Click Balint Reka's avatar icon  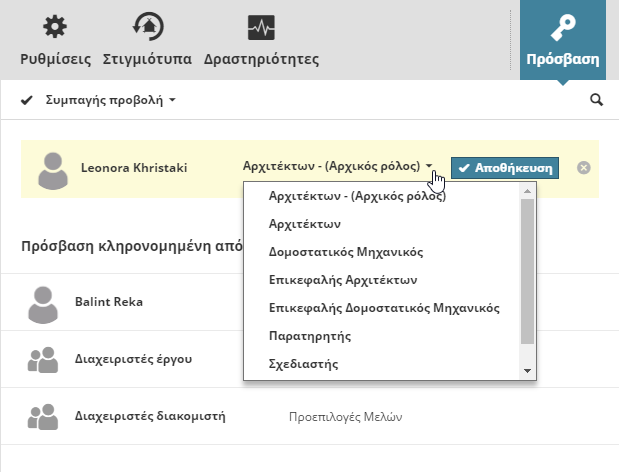(42, 304)
